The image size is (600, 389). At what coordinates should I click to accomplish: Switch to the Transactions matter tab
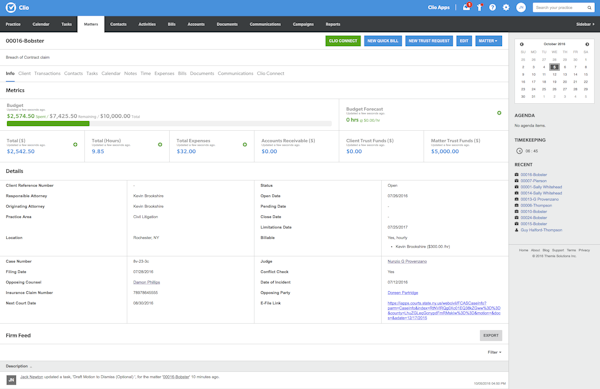point(47,73)
